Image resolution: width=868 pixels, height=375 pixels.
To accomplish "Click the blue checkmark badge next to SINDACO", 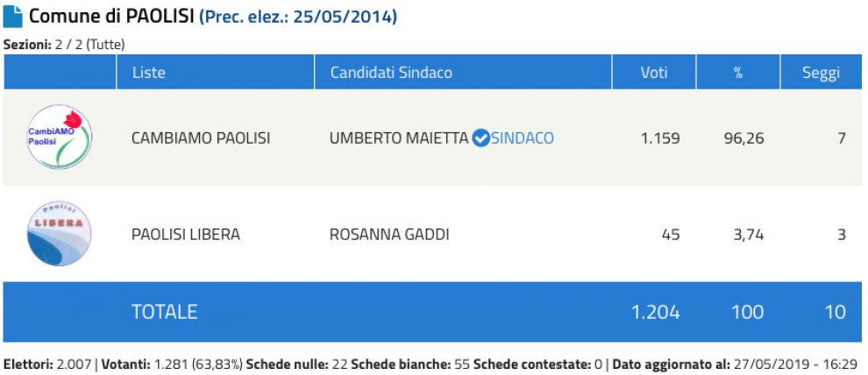I will 481,138.
